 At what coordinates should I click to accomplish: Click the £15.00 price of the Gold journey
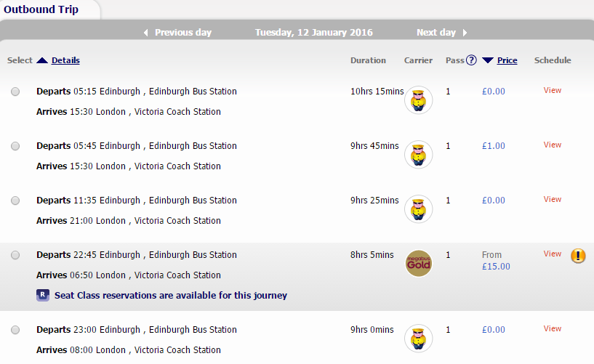pyautogui.click(x=496, y=267)
